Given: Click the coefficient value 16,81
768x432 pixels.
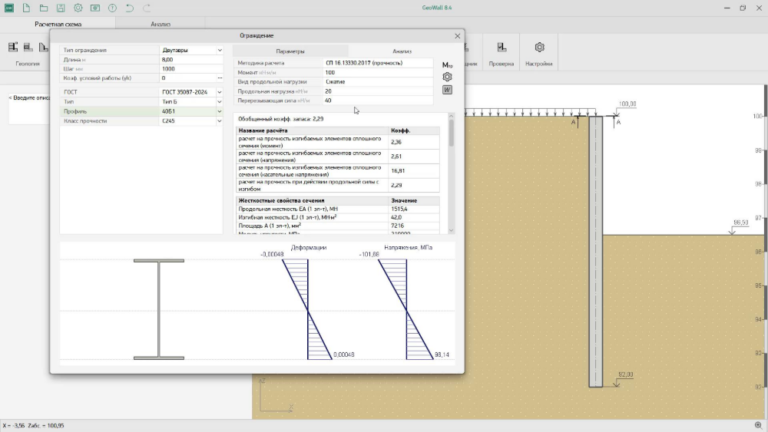Looking at the screenshot, I should click(x=398, y=171).
